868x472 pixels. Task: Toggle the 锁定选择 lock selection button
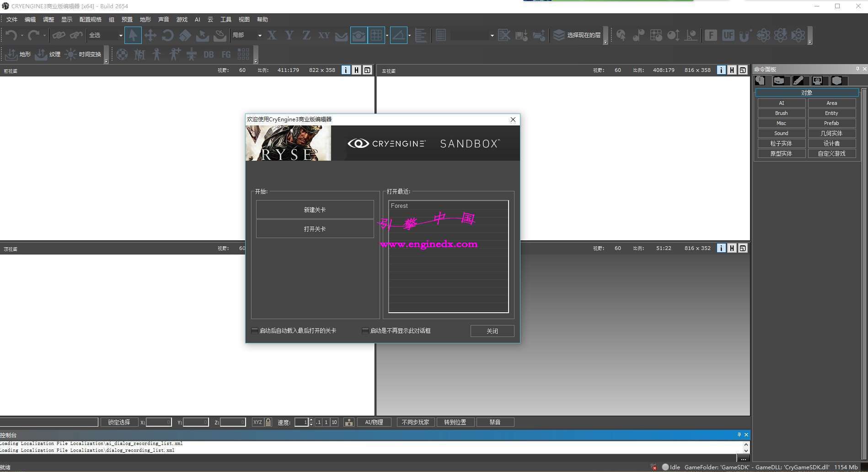[x=119, y=422]
